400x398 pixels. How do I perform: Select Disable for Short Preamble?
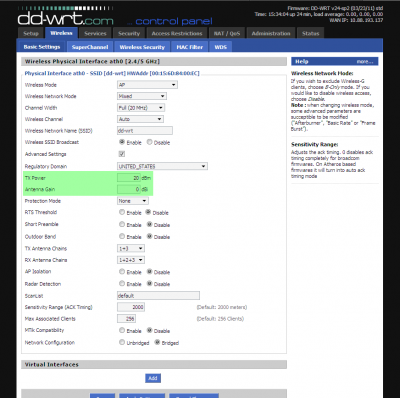pos(150,224)
